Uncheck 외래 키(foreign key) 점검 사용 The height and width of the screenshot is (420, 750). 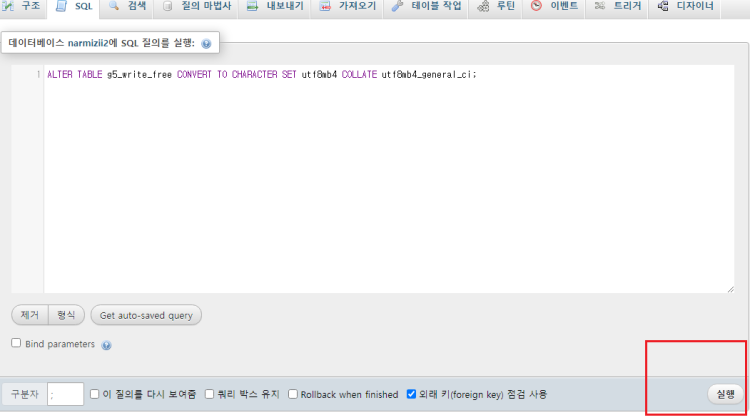tap(411, 394)
